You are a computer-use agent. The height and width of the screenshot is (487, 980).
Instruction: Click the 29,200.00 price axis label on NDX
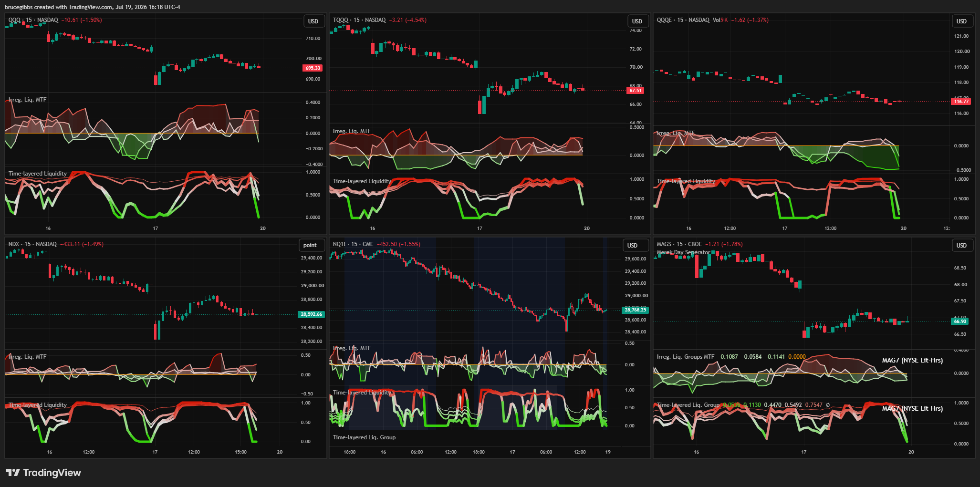[312, 272]
